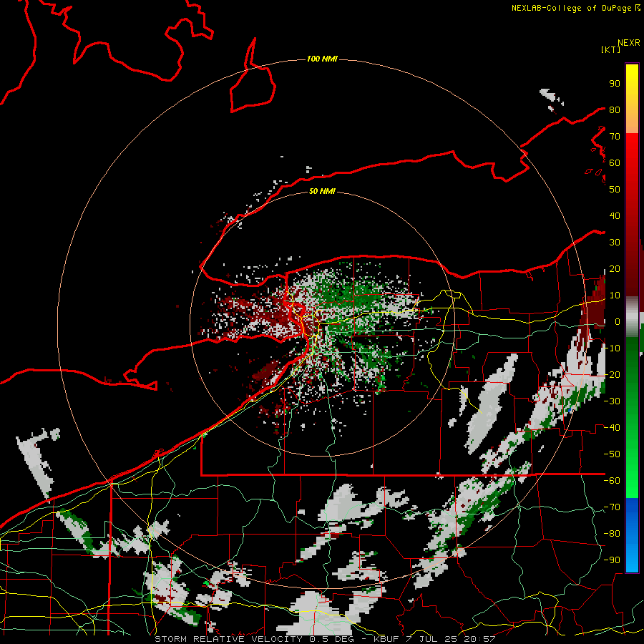This screenshot has height=644, width=644.
Task: Click the 80 knot label on scale
Action: (x=615, y=109)
